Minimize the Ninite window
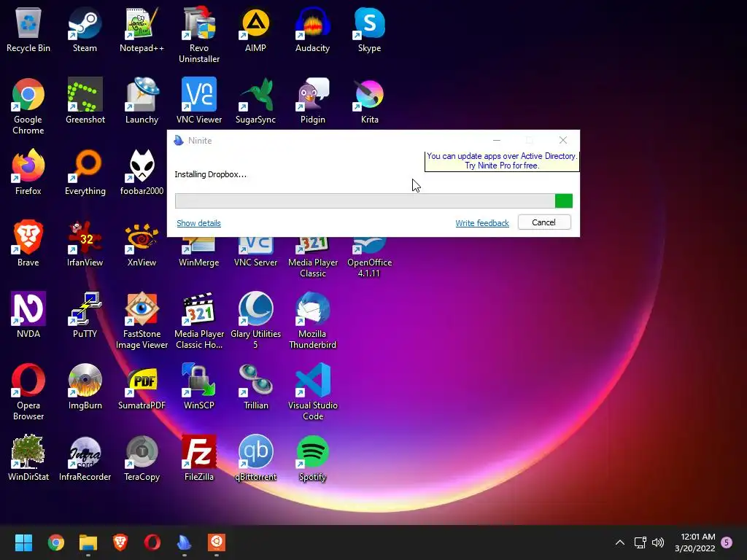Image resolution: width=747 pixels, height=560 pixels. [496, 140]
